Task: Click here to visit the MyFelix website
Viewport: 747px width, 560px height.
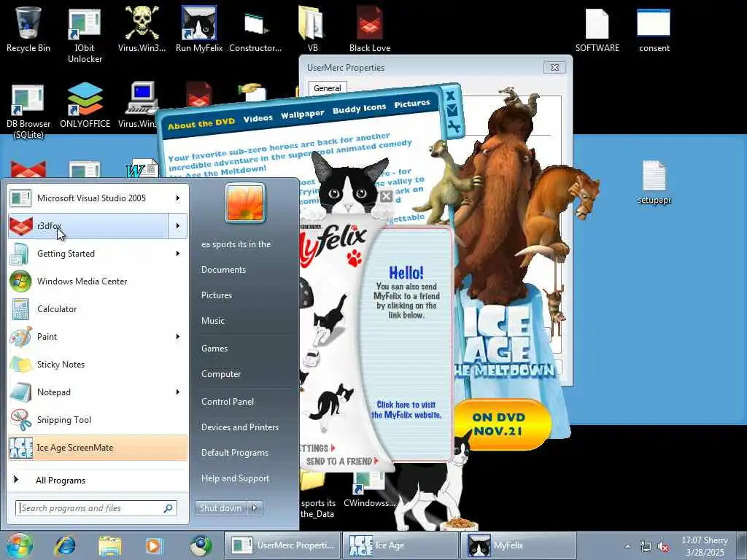Action: pyautogui.click(x=406, y=410)
